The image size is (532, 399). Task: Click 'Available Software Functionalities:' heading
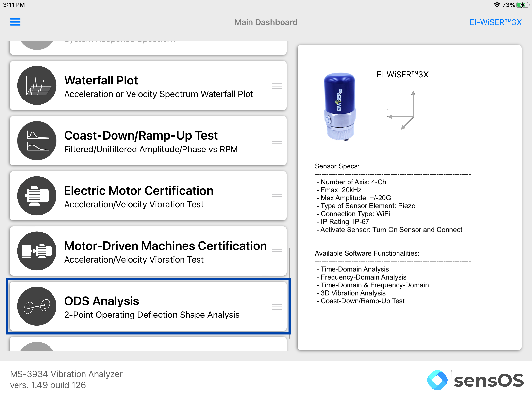[x=367, y=253]
